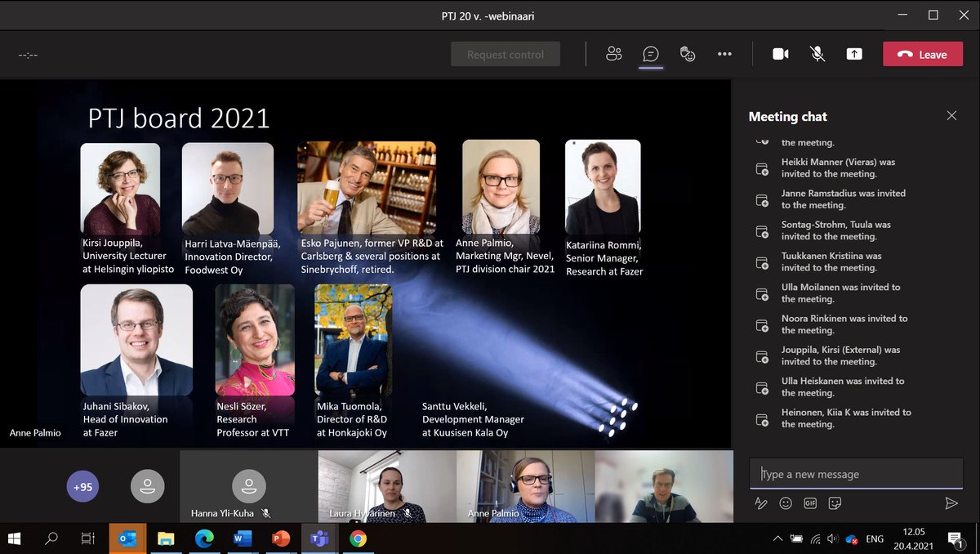This screenshot has height=554, width=980.
Task: Click 'Ulla Heiskanen was invited' entry
Action: tap(843, 386)
